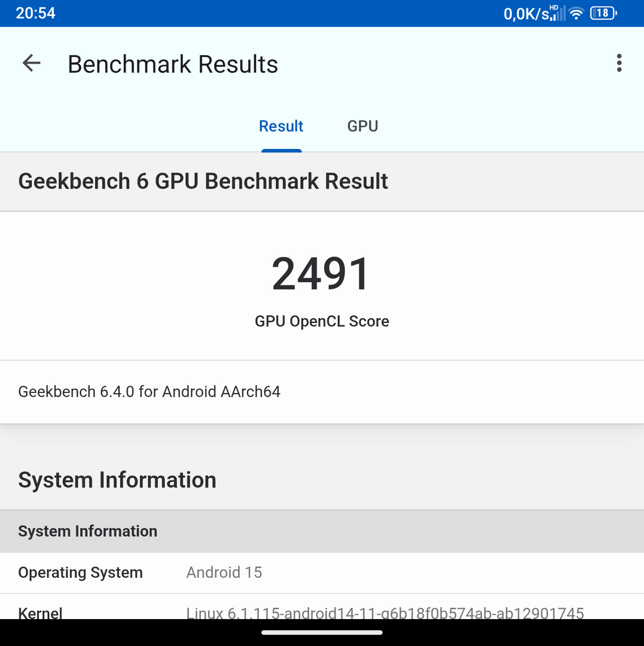Tap the Benchmark Results title
The width and height of the screenshot is (644, 646).
coord(173,64)
